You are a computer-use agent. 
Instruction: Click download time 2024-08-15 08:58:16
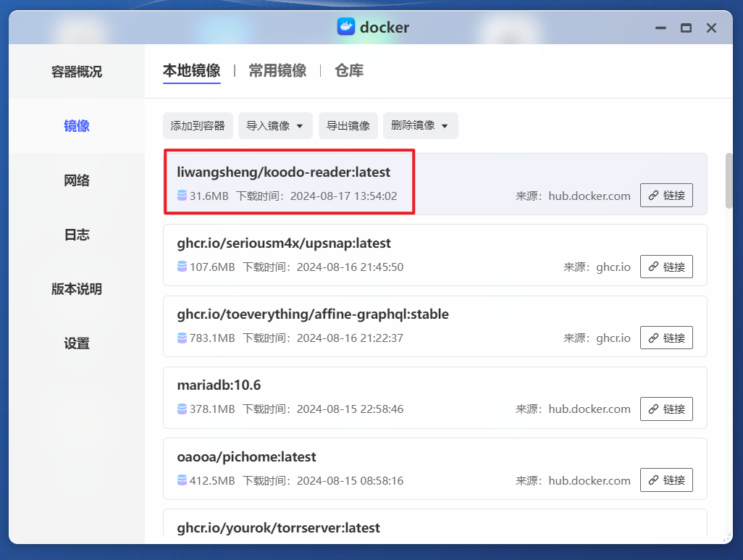[350, 481]
